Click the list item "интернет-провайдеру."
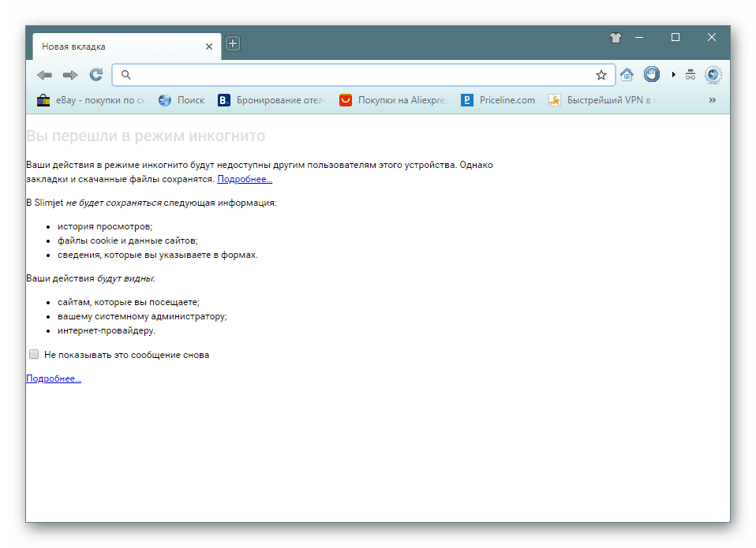This screenshot has width=756, height=548. coord(107,330)
